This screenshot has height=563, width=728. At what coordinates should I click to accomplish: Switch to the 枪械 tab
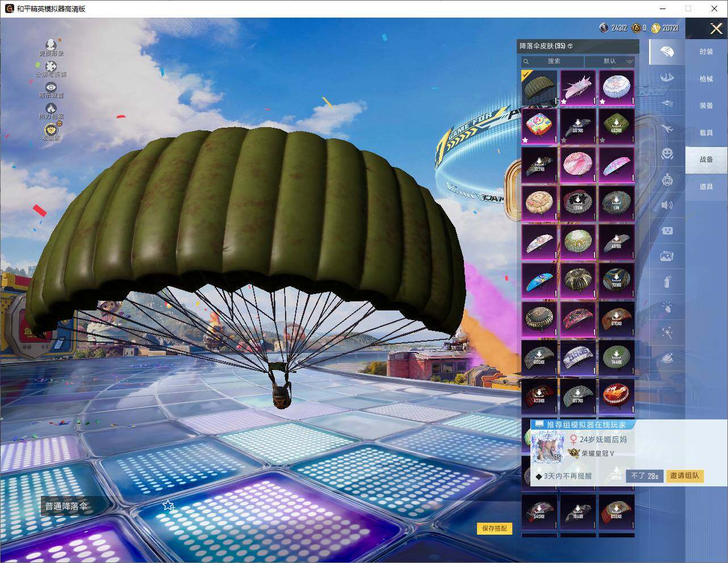(706, 79)
